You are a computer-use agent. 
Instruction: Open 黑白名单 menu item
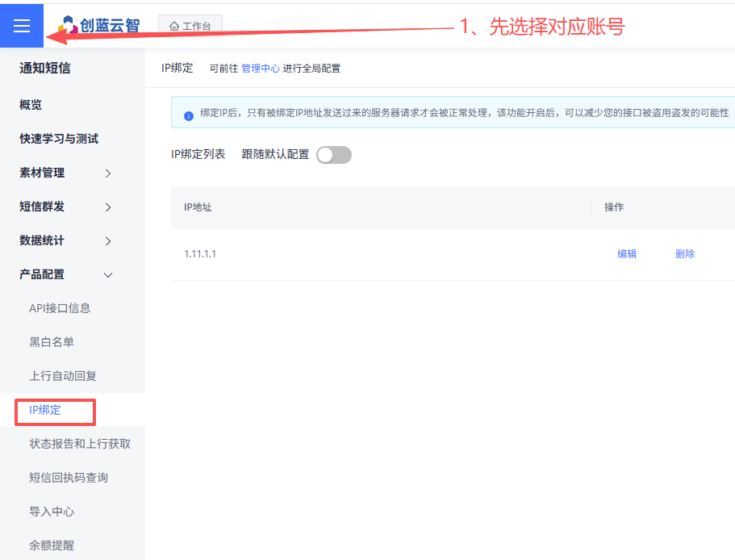click(x=52, y=342)
